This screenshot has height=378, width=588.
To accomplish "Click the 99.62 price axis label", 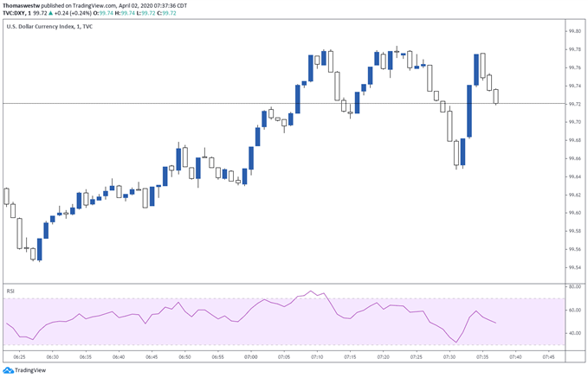I will 575,195.
